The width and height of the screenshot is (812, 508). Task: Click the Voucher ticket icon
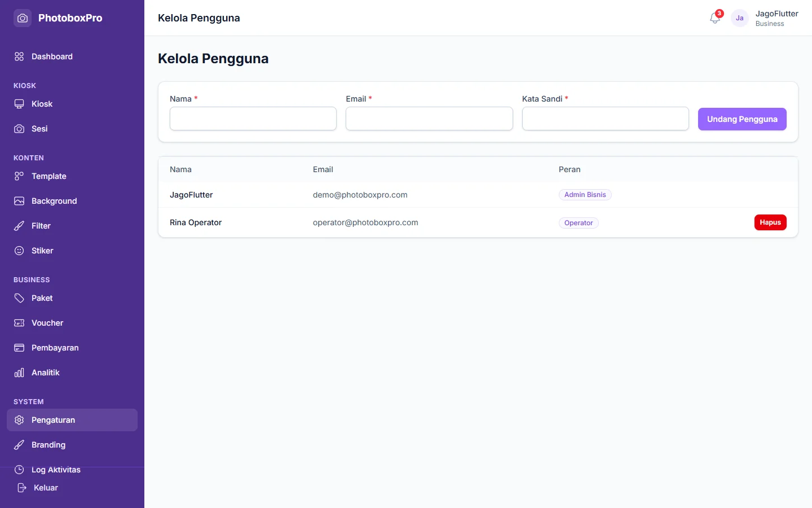[19, 323]
